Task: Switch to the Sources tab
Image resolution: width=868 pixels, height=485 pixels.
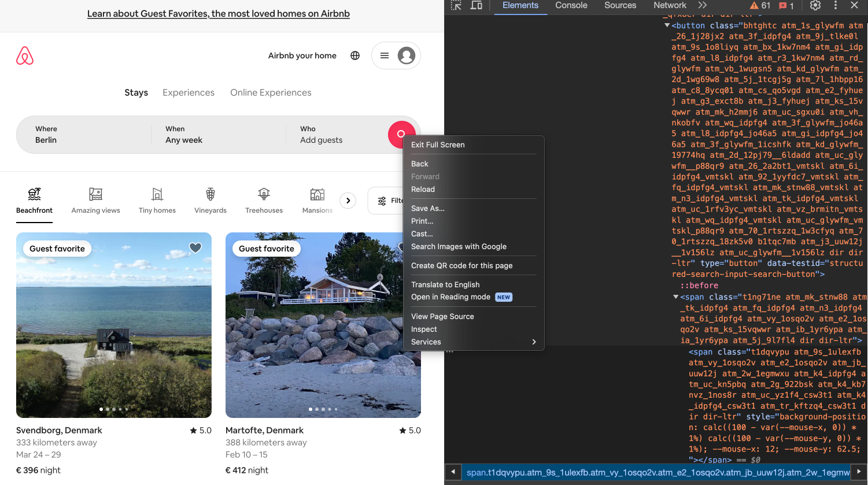Action: pos(620,5)
